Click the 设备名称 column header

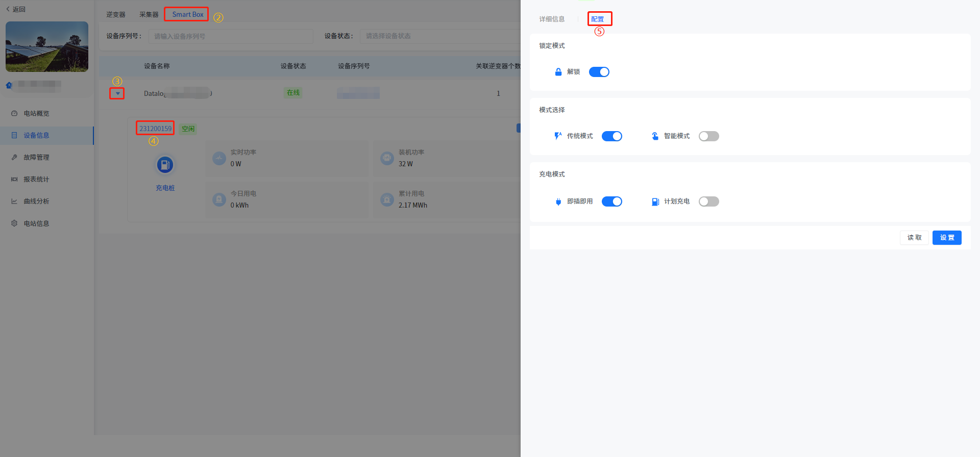(157, 66)
